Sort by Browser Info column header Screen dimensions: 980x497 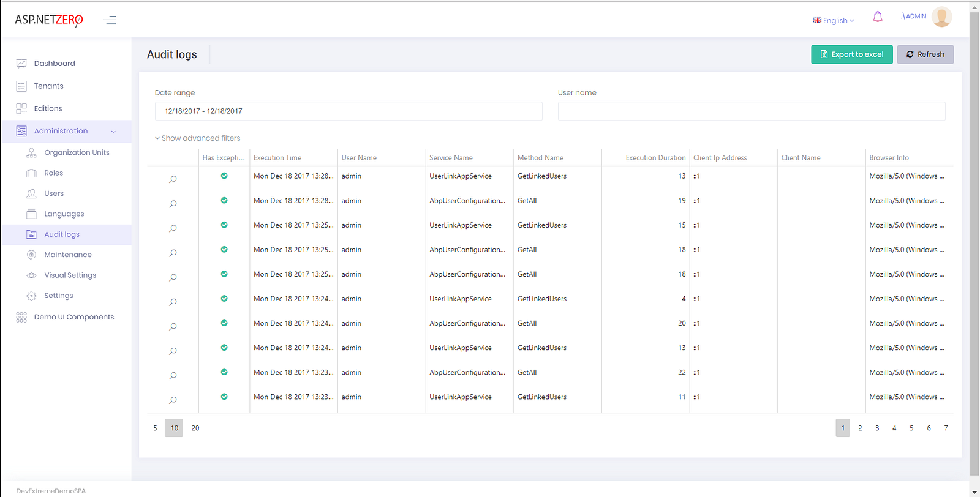click(x=889, y=158)
